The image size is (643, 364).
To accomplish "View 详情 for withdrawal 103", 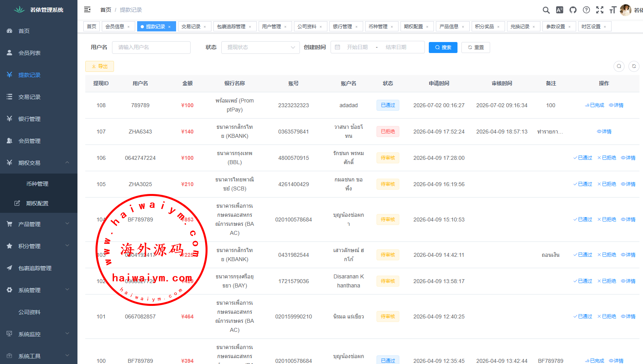I will [x=628, y=255].
